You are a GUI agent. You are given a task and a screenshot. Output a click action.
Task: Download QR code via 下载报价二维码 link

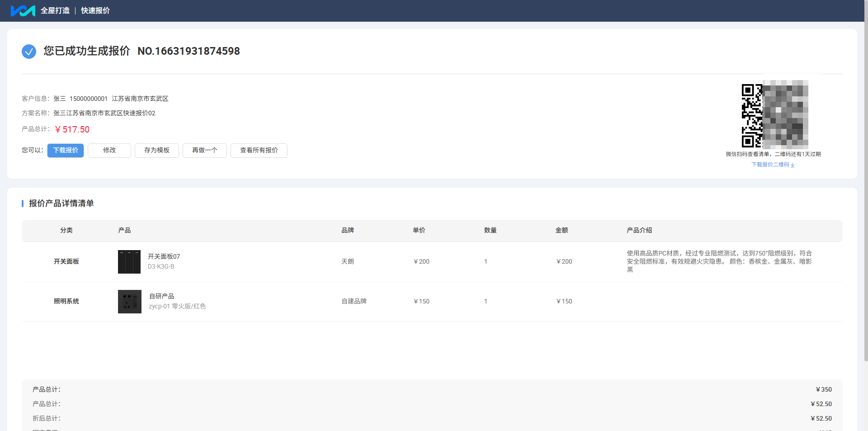(x=770, y=165)
